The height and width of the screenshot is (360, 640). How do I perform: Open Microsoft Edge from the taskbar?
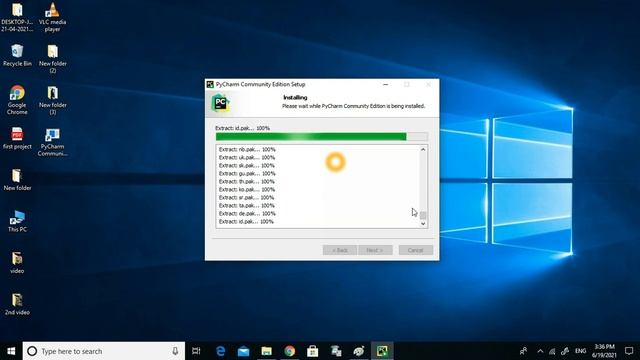pyautogui.click(x=220, y=351)
